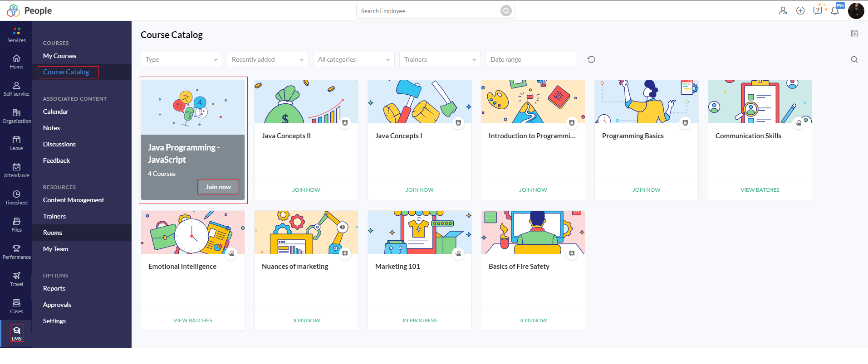
Task: Open My Team in the menu
Action: (x=56, y=249)
